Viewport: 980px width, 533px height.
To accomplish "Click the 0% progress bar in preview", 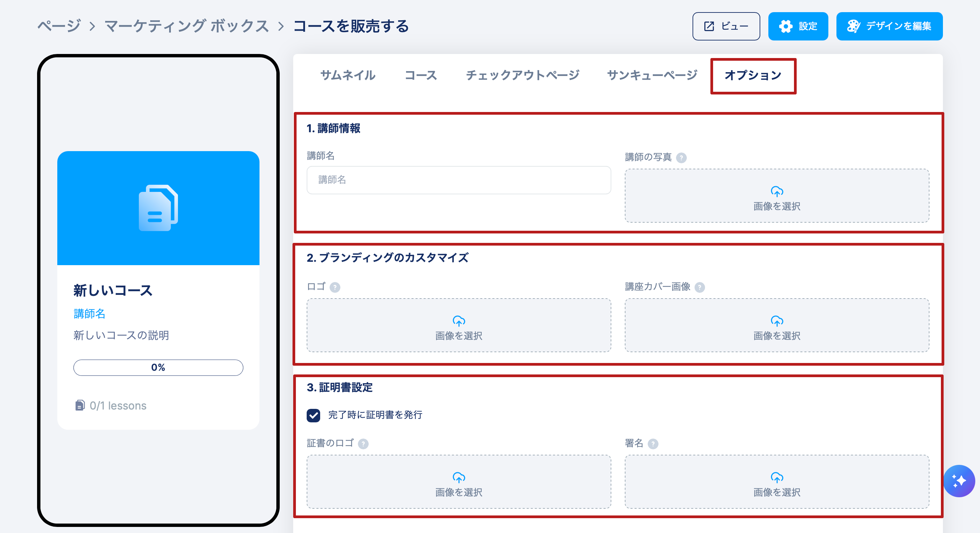I will [x=158, y=367].
